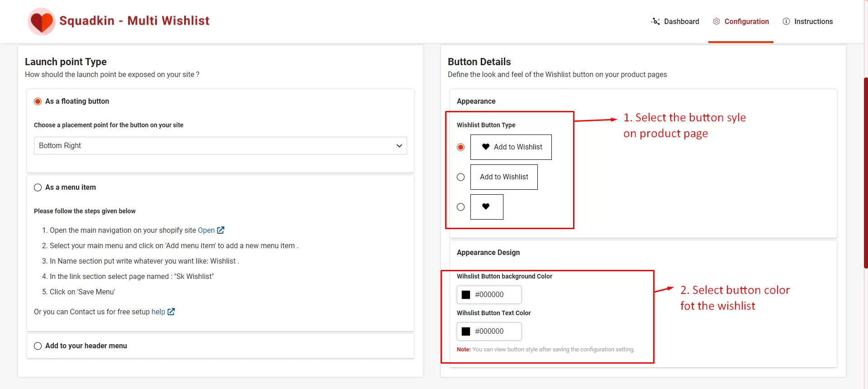Click external link icon next to help
Viewport: 868px width, 389px height.
pos(171,312)
